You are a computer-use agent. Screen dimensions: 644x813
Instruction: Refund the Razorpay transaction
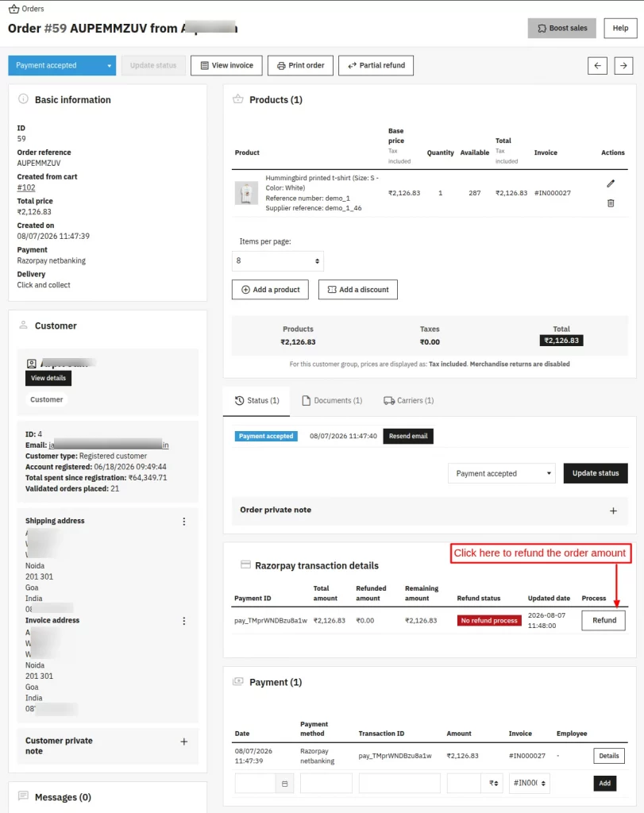tap(604, 621)
